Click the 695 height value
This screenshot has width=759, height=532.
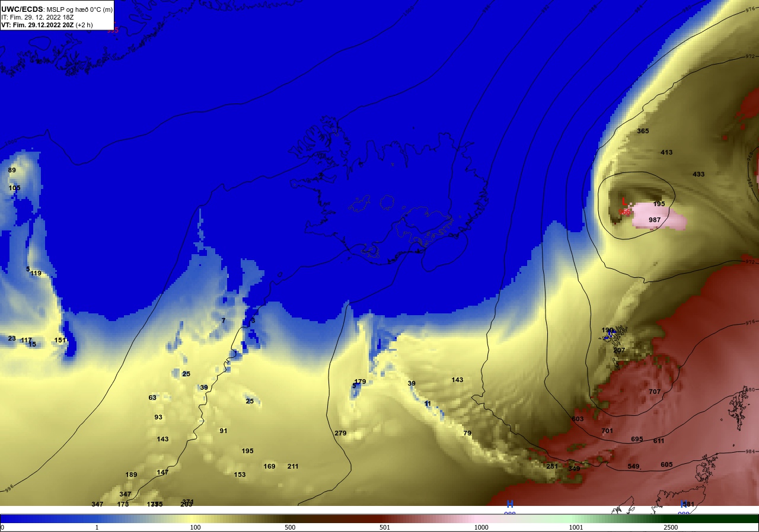coord(637,439)
